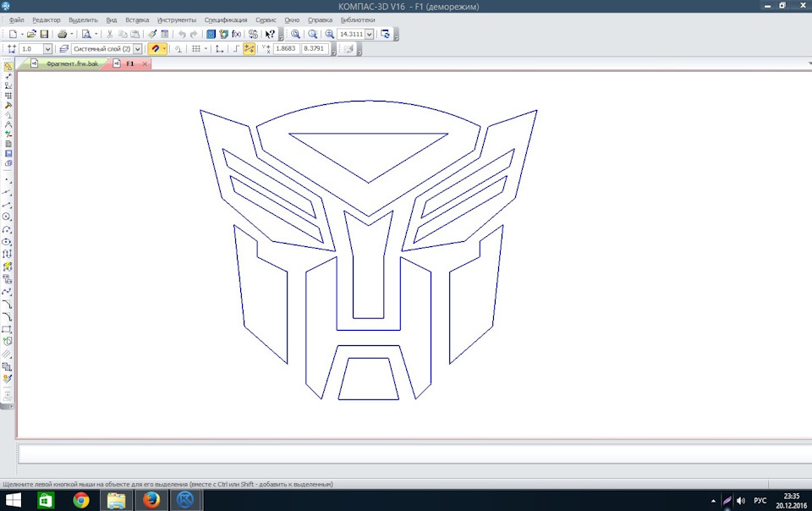Expand the snap magnet dropdown arrow

164,49
